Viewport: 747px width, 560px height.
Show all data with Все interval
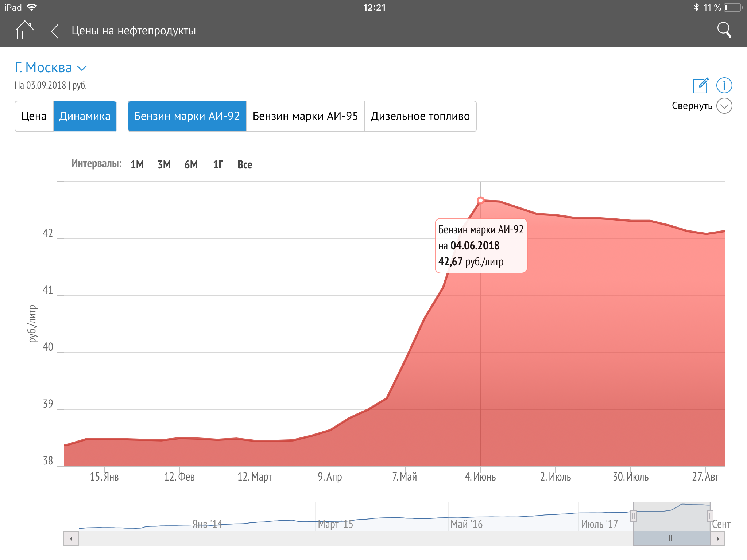[245, 164]
